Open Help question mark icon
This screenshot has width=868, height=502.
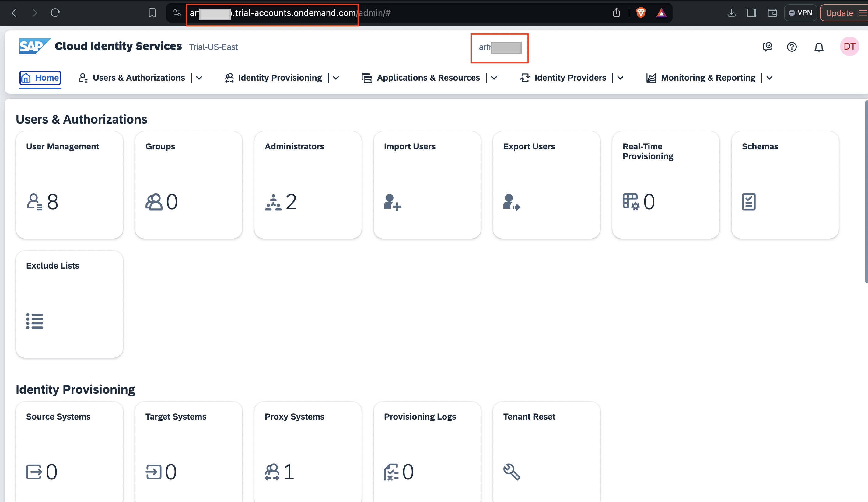pos(792,47)
